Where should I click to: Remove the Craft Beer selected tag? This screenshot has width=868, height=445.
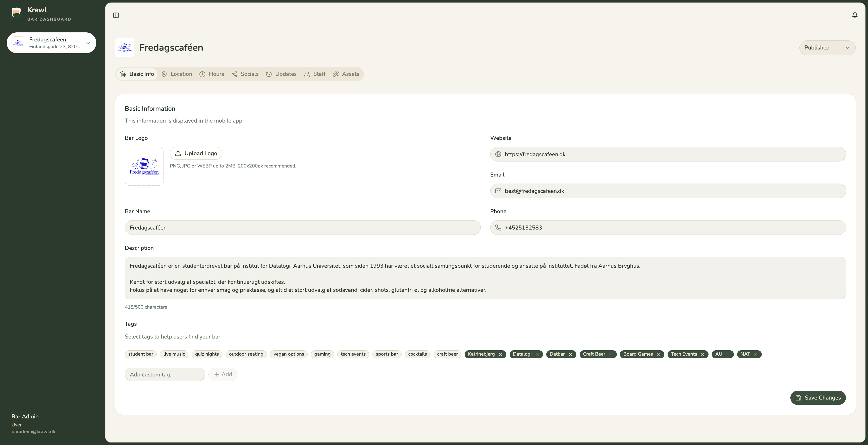[x=611, y=354]
